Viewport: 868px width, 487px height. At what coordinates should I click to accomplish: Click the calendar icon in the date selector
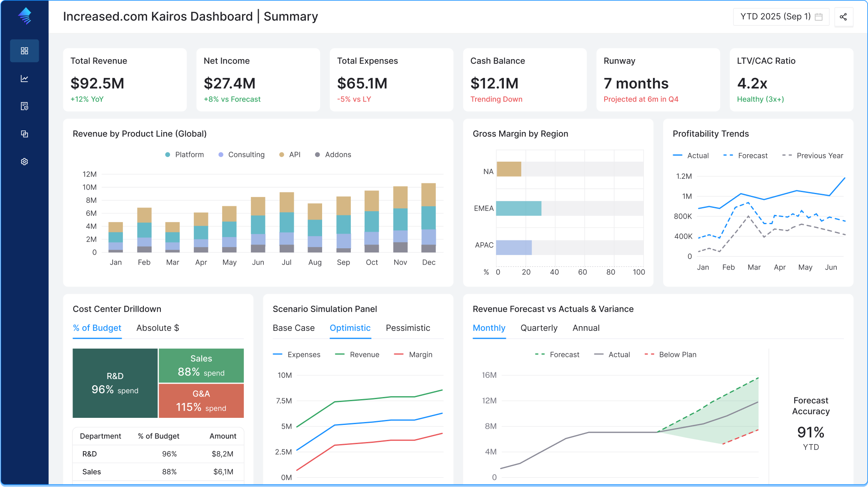coord(818,17)
